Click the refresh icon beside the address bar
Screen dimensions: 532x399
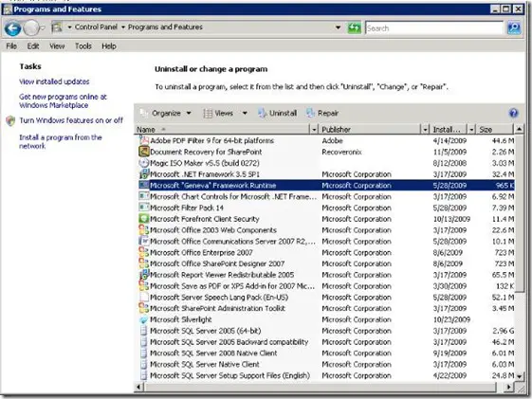(355, 27)
